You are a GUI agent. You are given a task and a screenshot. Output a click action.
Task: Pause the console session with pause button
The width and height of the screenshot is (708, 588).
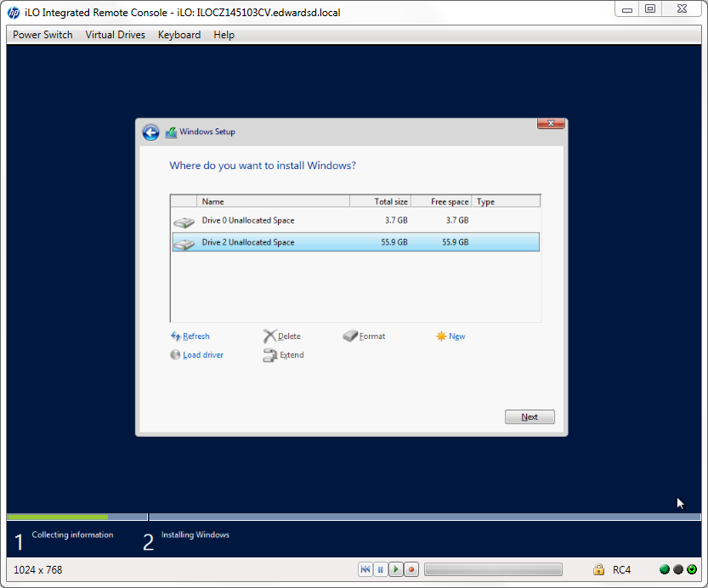pos(380,569)
